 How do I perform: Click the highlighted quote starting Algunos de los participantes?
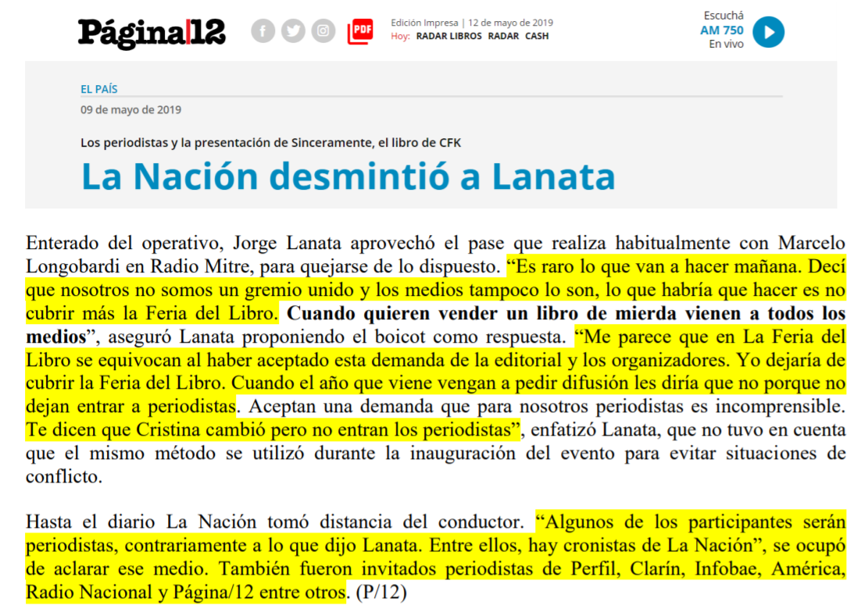(690, 521)
